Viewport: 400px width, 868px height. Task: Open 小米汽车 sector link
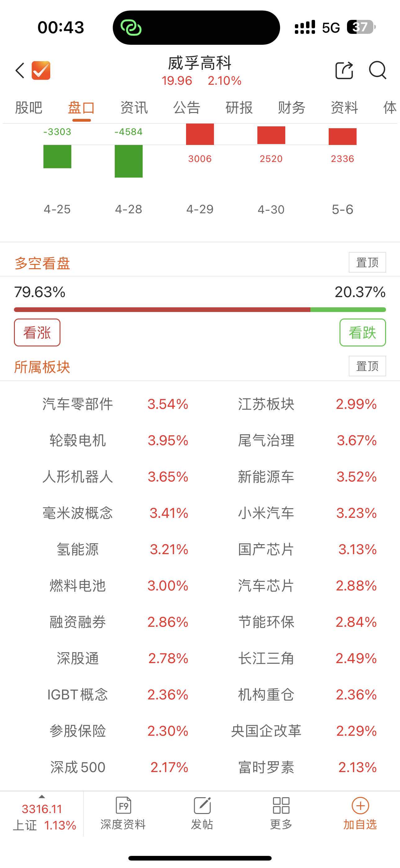coord(266,513)
